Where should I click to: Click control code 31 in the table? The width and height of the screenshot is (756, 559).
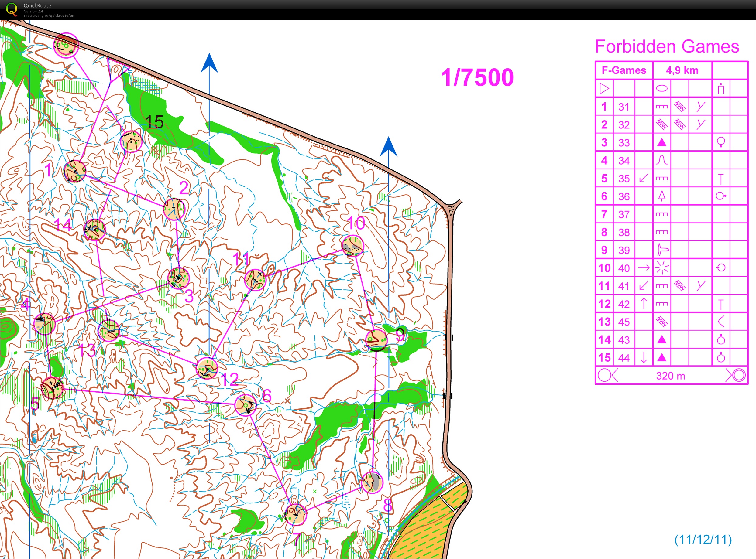[624, 107]
